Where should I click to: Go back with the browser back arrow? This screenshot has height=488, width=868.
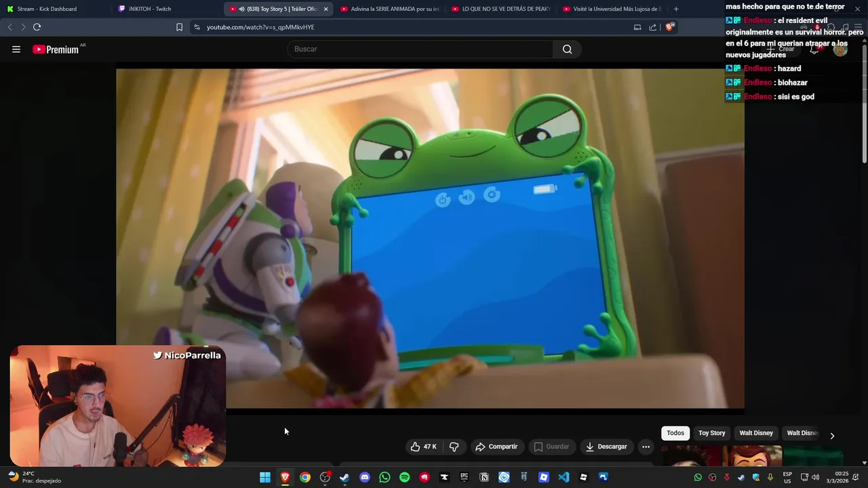tap(9, 27)
